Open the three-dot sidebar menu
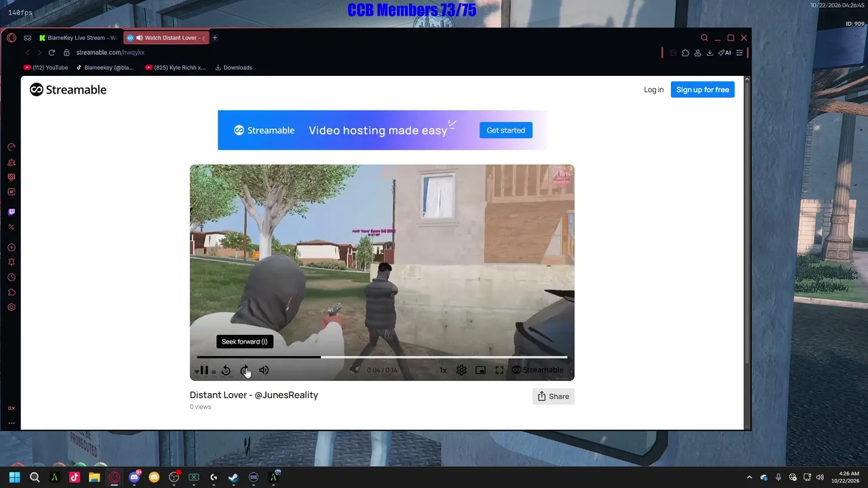Image resolution: width=868 pixels, height=488 pixels. pyautogui.click(x=12, y=423)
